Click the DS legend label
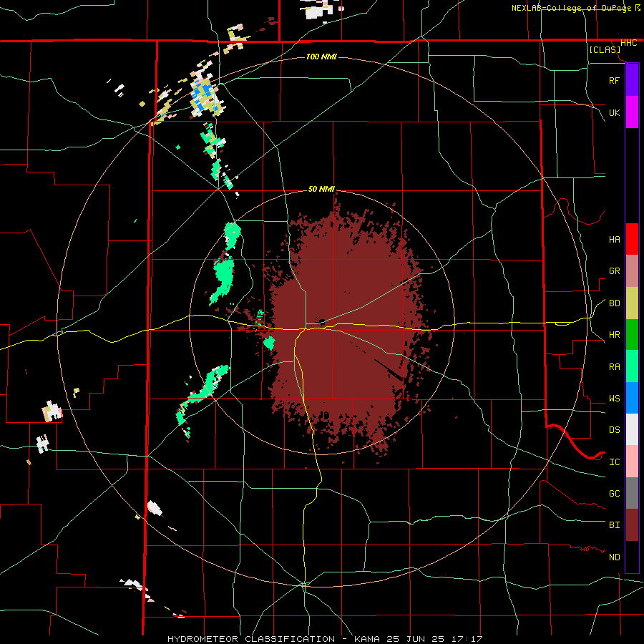 [x=614, y=430]
